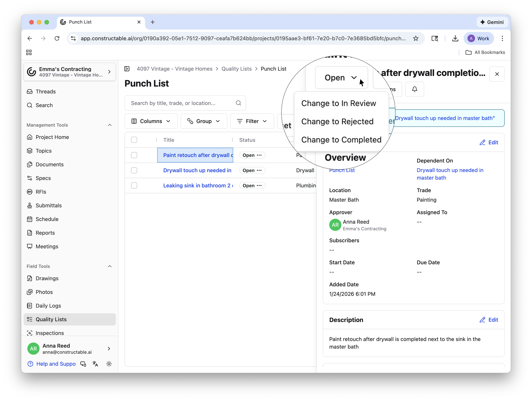Image resolution: width=532 pixels, height=401 pixels.
Task: Open the Chrome three-dot menu
Action: (502, 39)
